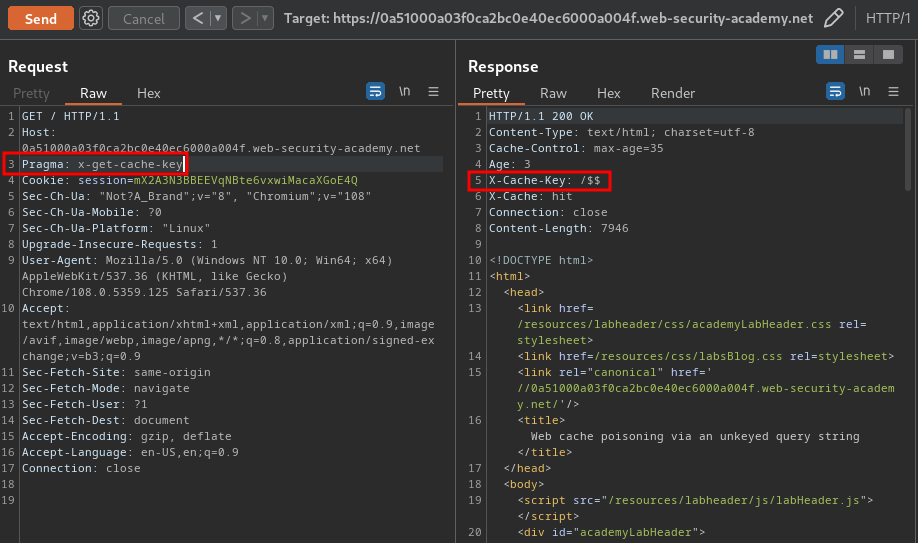Click the HTTP/1 protocol label
This screenshot has height=543, width=918.
pos(888,19)
